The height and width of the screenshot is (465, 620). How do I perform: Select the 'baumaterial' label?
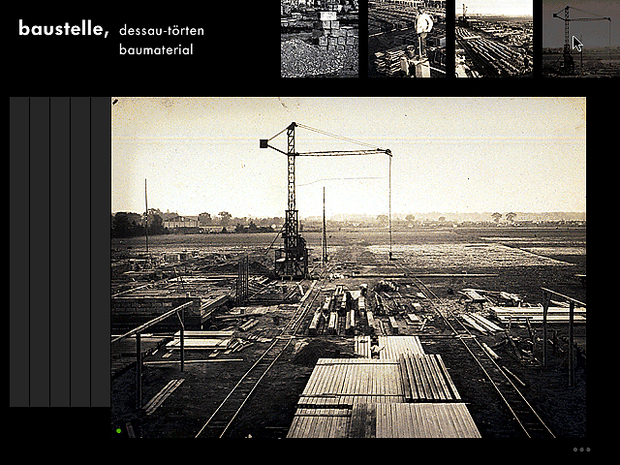(x=155, y=49)
